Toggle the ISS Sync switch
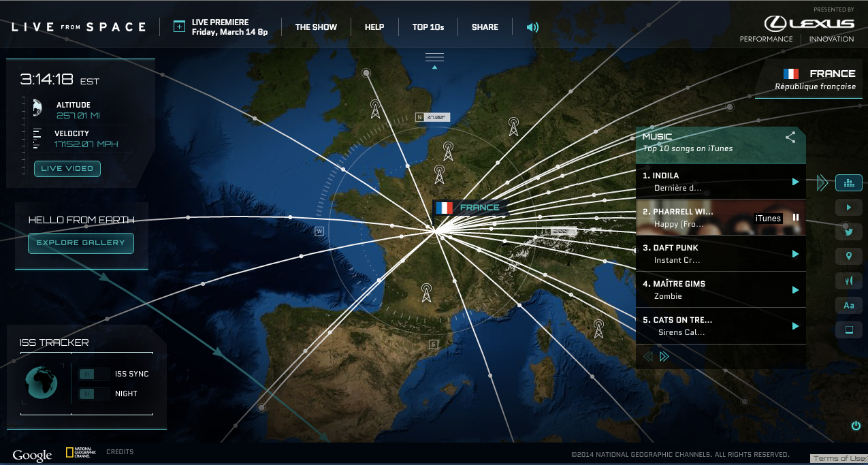Image resolution: width=868 pixels, height=465 pixels. coord(94,374)
